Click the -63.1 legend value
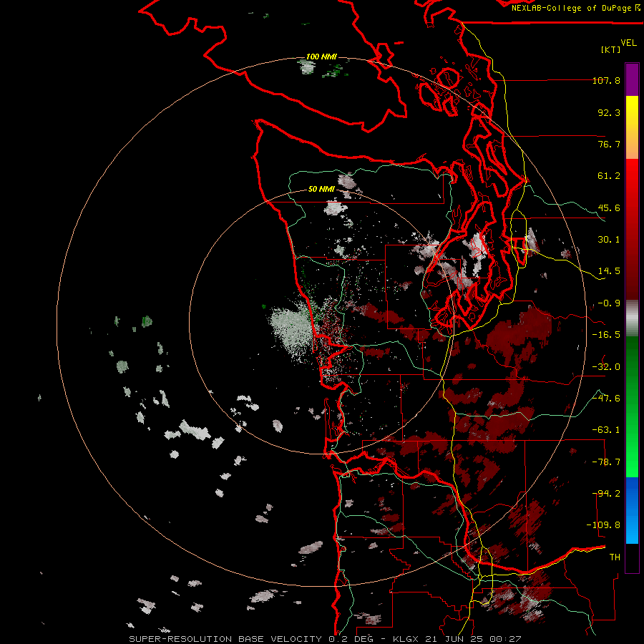This screenshot has width=644, height=644. tap(606, 430)
